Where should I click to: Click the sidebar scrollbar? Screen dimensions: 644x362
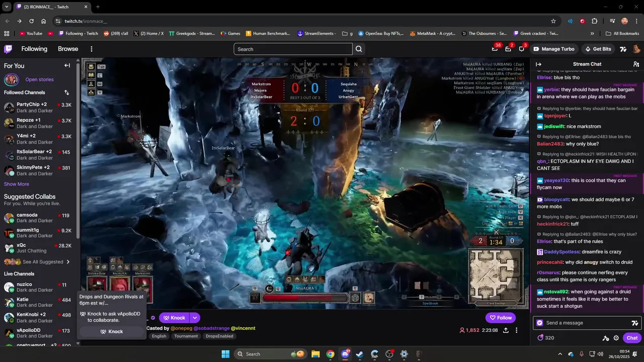[x=77, y=151]
